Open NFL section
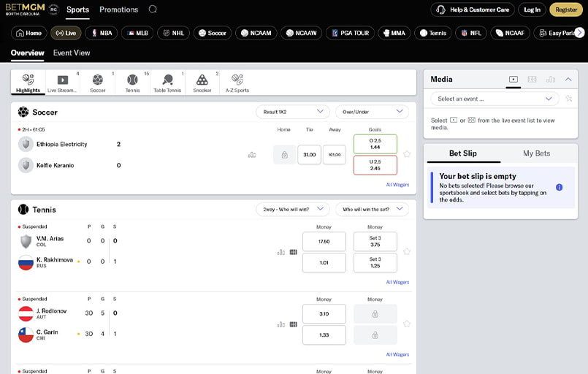This screenshot has height=374, width=588. pyautogui.click(x=470, y=33)
